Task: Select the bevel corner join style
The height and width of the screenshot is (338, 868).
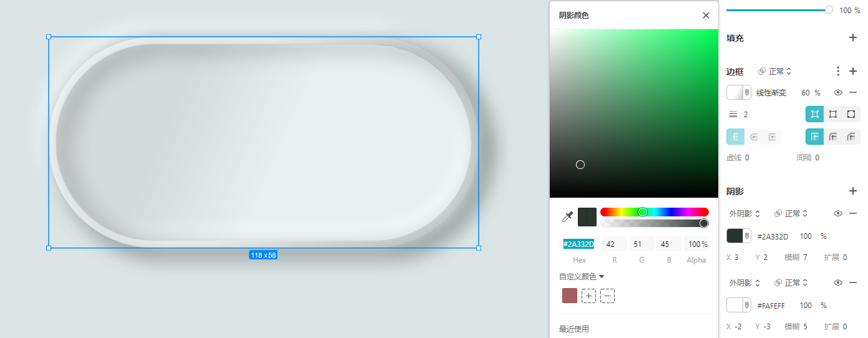Action: click(x=851, y=137)
